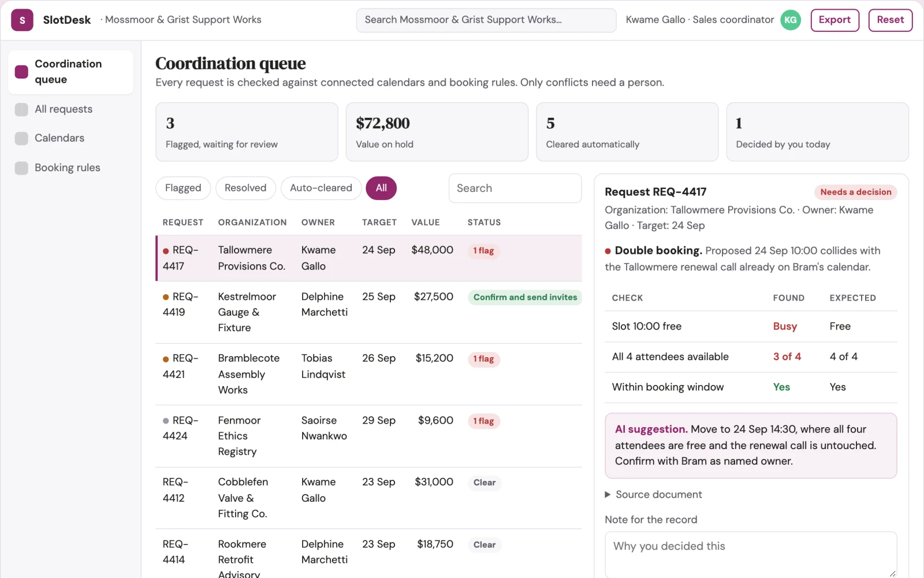Click the STATUS column header

[x=484, y=223]
